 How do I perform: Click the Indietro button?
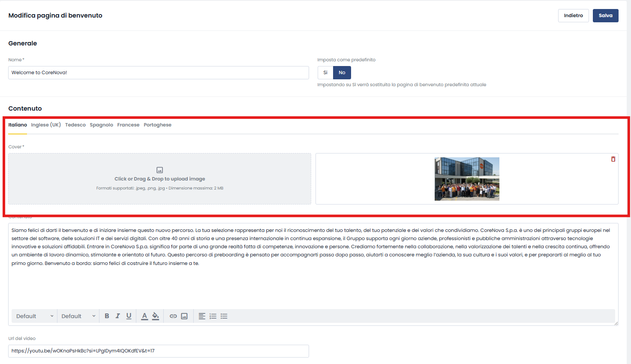[574, 15]
